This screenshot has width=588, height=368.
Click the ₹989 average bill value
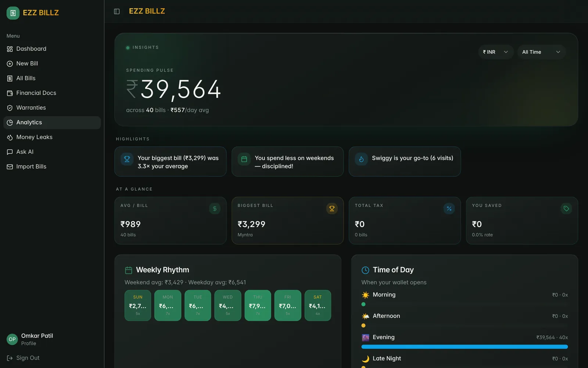pyautogui.click(x=130, y=224)
